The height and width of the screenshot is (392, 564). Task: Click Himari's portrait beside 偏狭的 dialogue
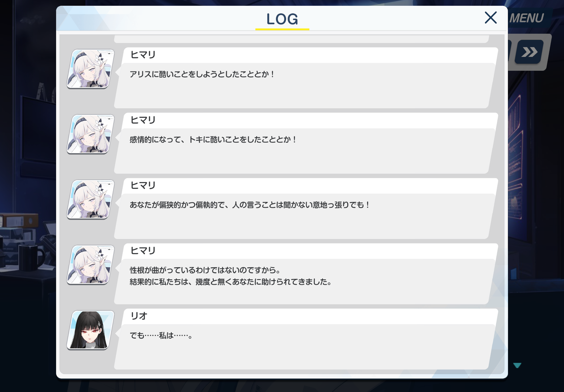[x=91, y=200]
